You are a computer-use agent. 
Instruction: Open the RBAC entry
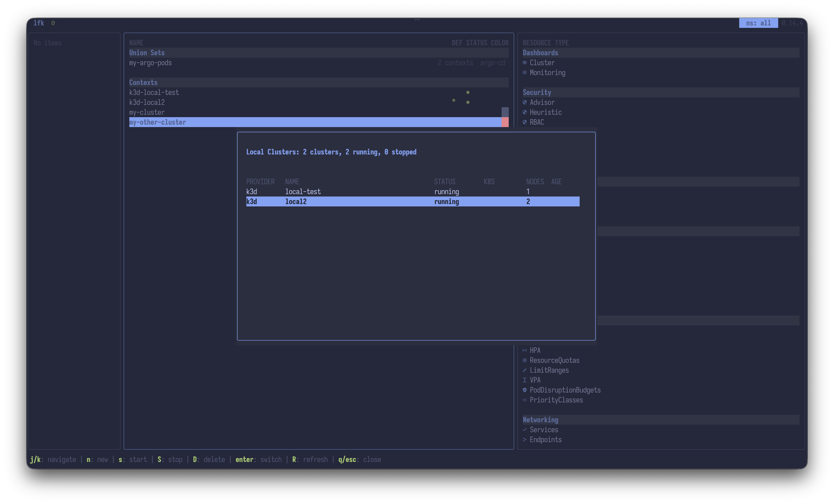[537, 122]
